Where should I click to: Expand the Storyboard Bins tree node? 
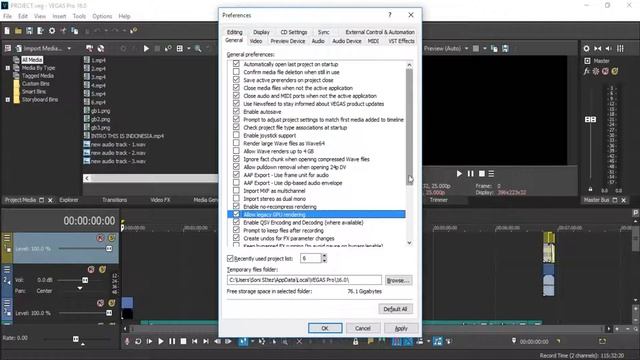point(8,100)
